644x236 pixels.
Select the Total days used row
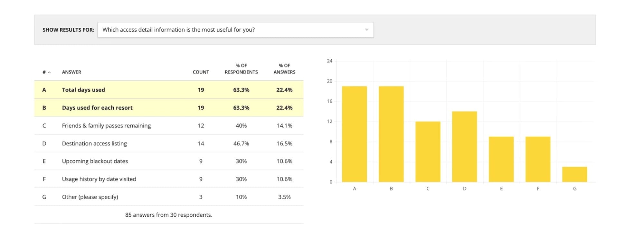tap(83, 90)
